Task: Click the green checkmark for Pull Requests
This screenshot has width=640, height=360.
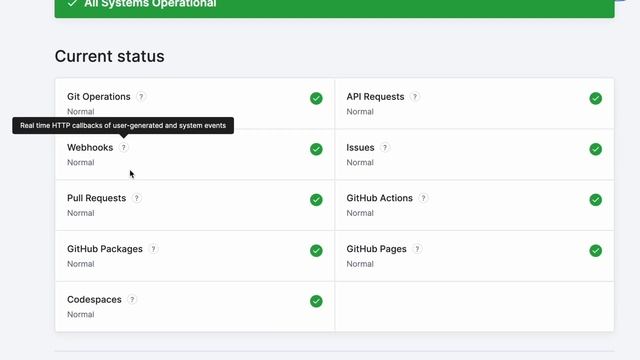Action: (x=316, y=200)
